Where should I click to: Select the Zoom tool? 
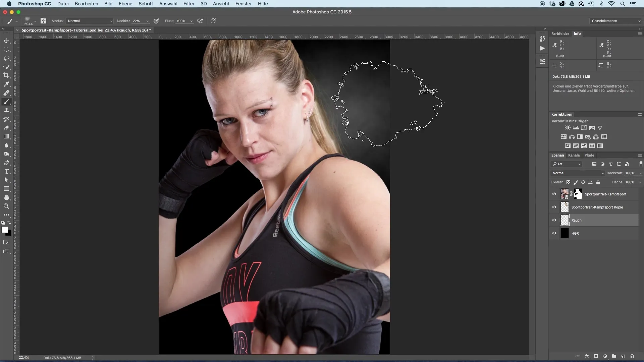click(6, 206)
